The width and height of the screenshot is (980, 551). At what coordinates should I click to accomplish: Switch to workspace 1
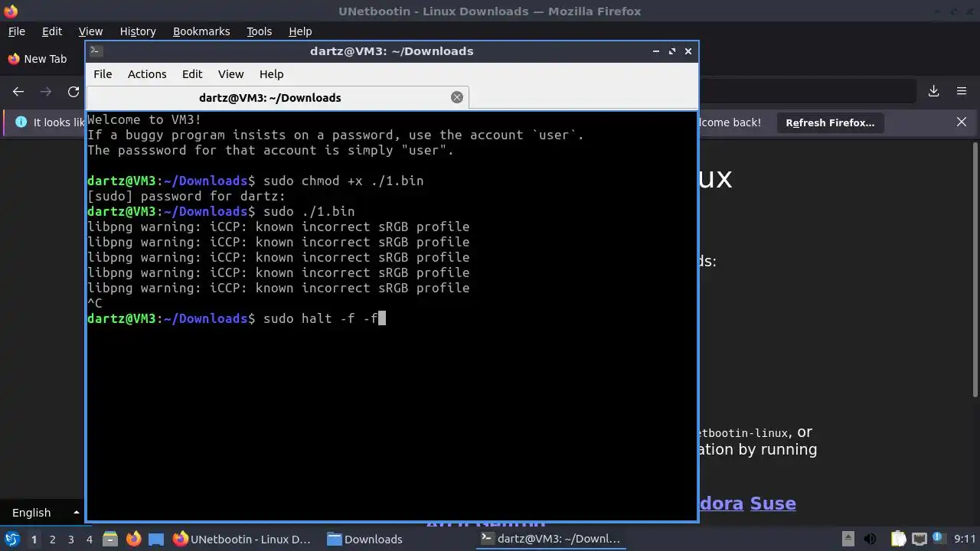click(x=34, y=539)
